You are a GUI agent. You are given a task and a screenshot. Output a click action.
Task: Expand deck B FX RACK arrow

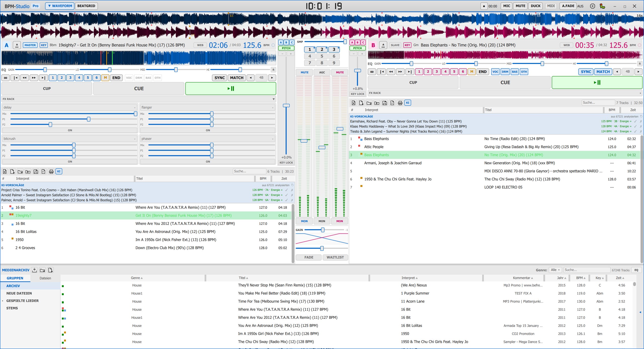click(640, 93)
